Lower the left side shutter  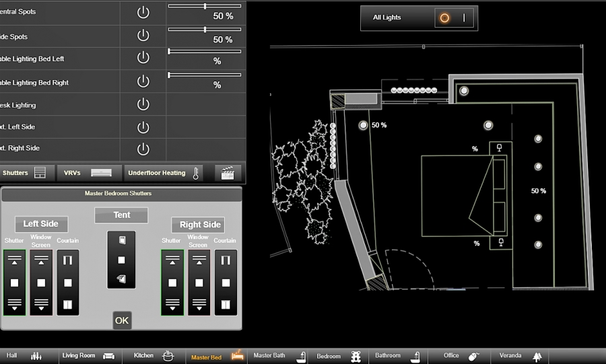pyautogui.click(x=14, y=305)
